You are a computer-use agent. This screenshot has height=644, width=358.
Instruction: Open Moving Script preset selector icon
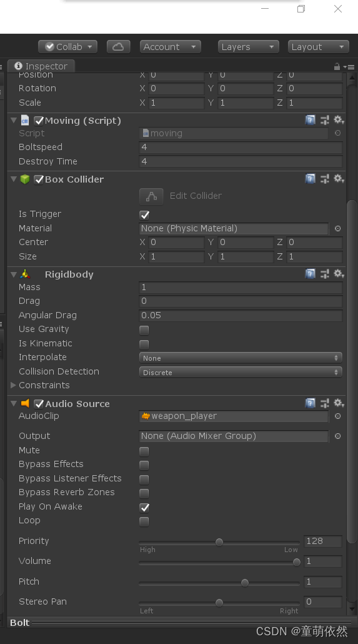pos(325,120)
